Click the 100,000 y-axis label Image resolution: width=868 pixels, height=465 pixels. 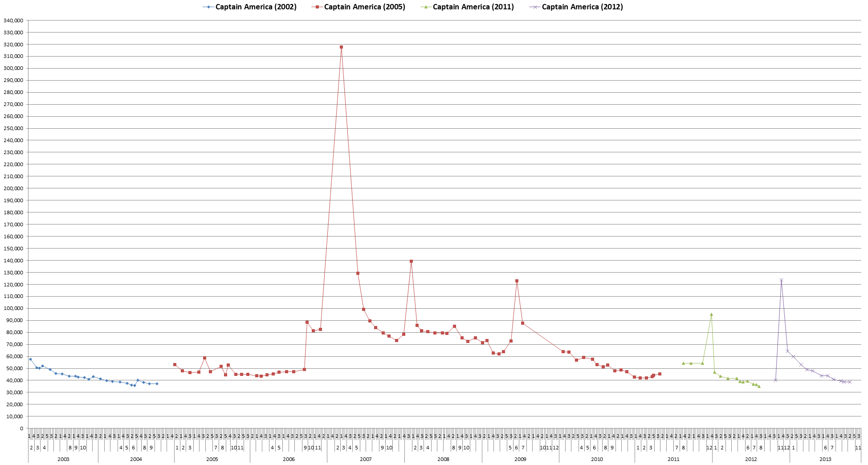coord(13,308)
